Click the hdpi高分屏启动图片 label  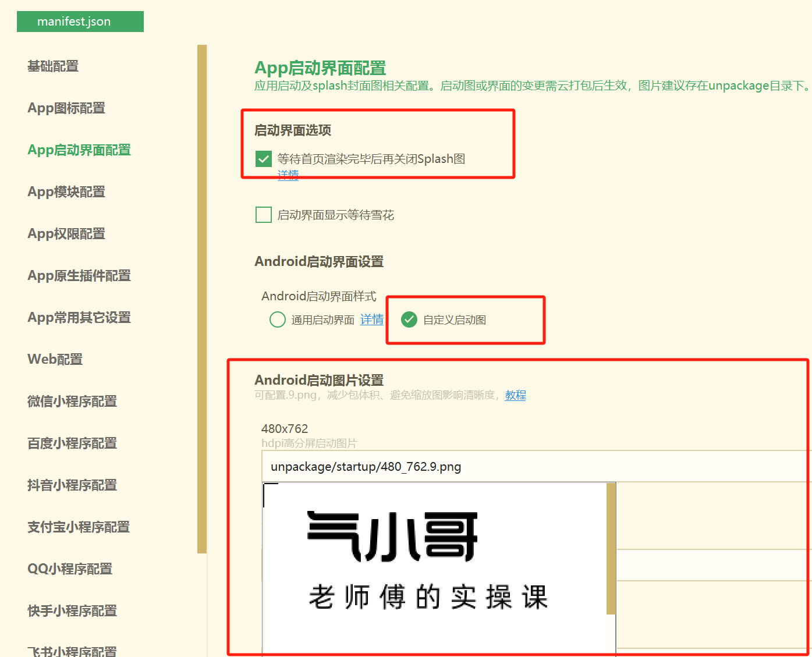309,443
